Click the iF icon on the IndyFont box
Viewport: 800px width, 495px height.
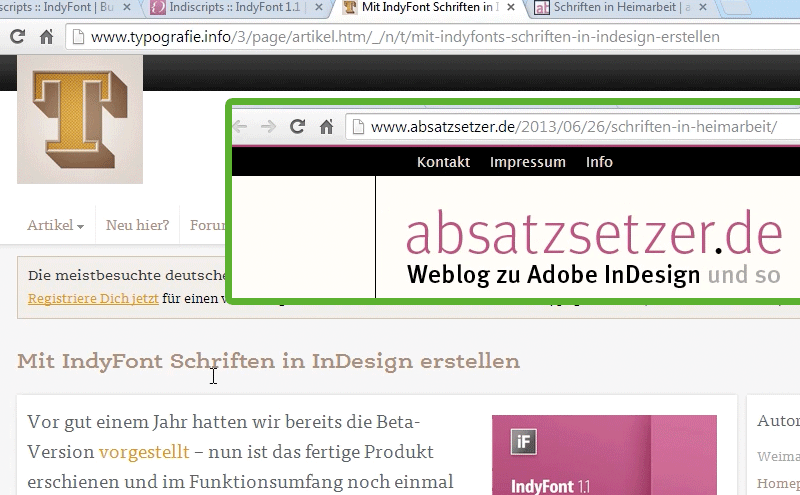click(x=523, y=441)
